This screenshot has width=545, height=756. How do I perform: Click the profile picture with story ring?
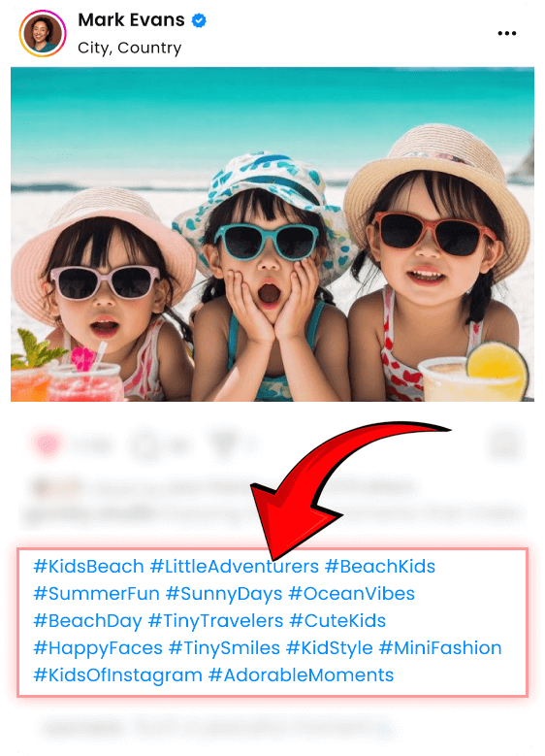pos(43,33)
